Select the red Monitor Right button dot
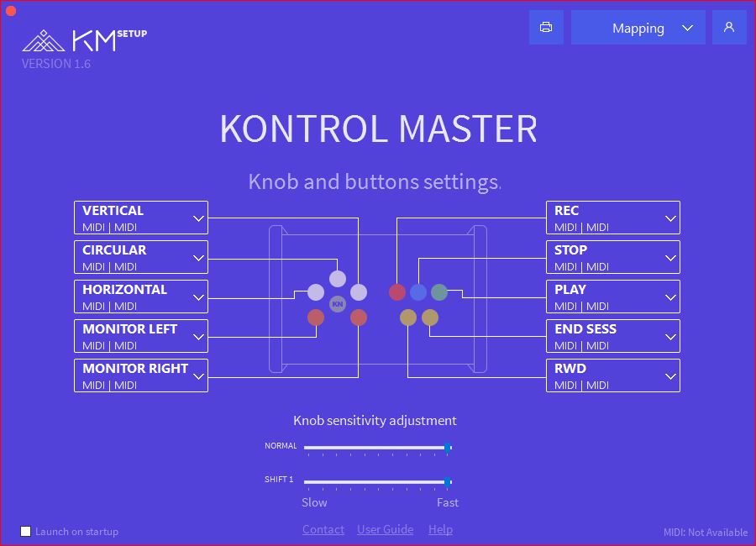Image resolution: width=756 pixels, height=546 pixels. (x=358, y=318)
